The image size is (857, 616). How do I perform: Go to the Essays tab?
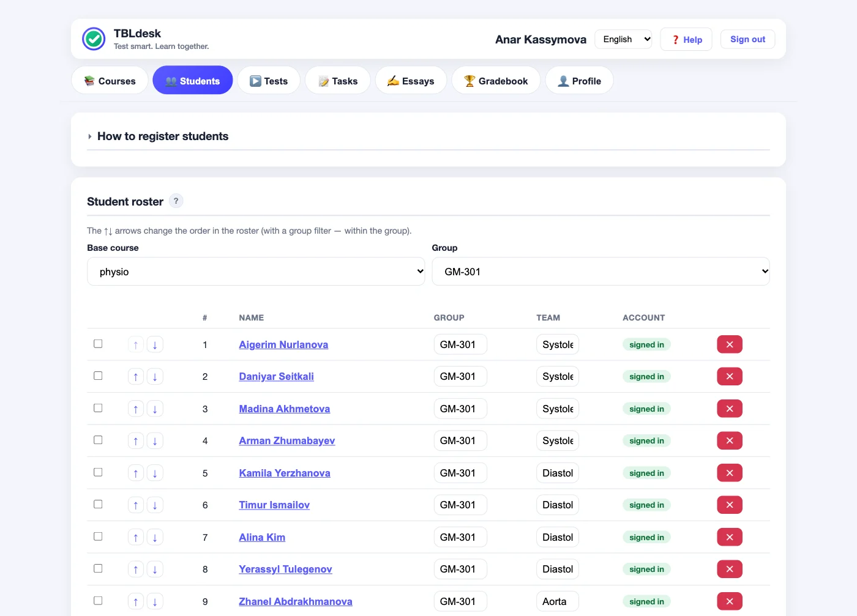tap(411, 81)
